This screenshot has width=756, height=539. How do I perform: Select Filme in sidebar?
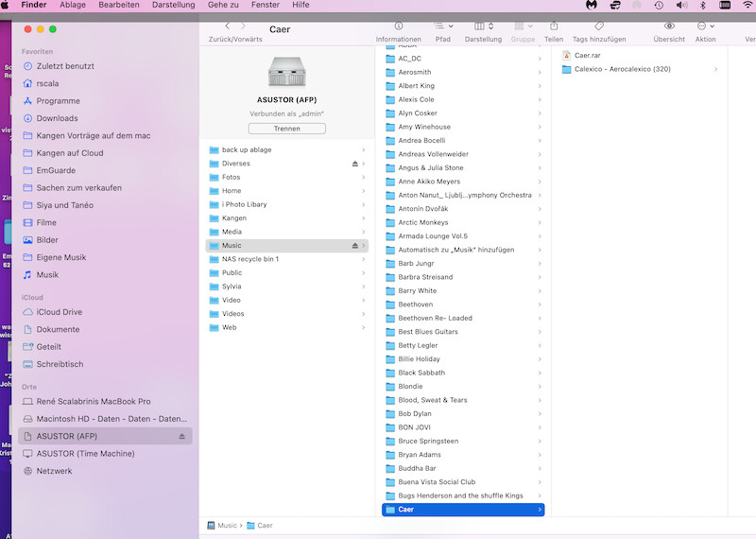pyautogui.click(x=46, y=222)
